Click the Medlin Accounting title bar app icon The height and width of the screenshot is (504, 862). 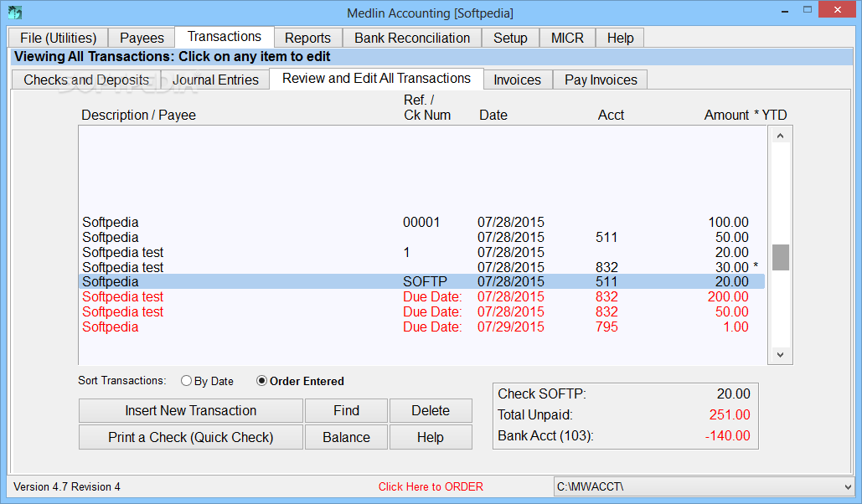(x=15, y=12)
